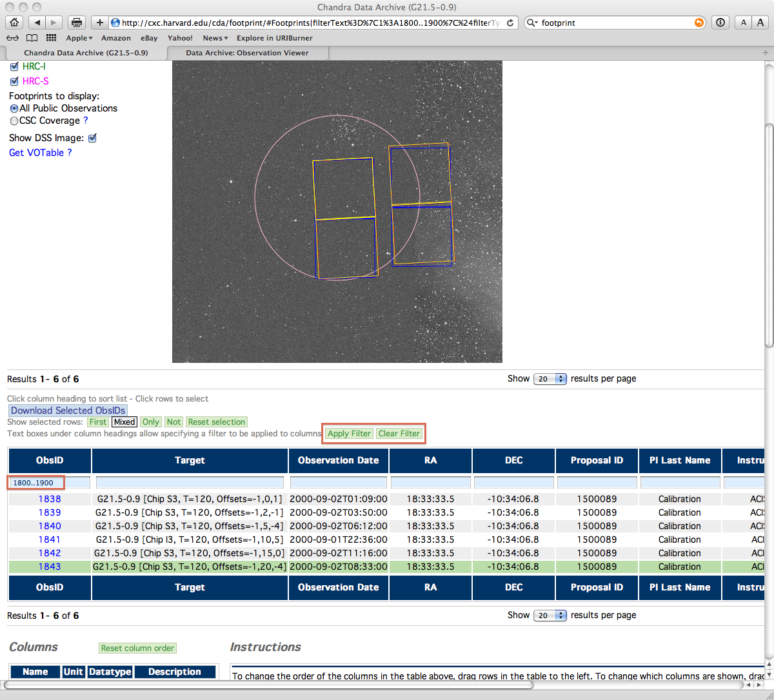Switch to Data Archive: Observation Viewer tab
Image resolution: width=774 pixels, height=700 pixels.
pyautogui.click(x=247, y=53)
